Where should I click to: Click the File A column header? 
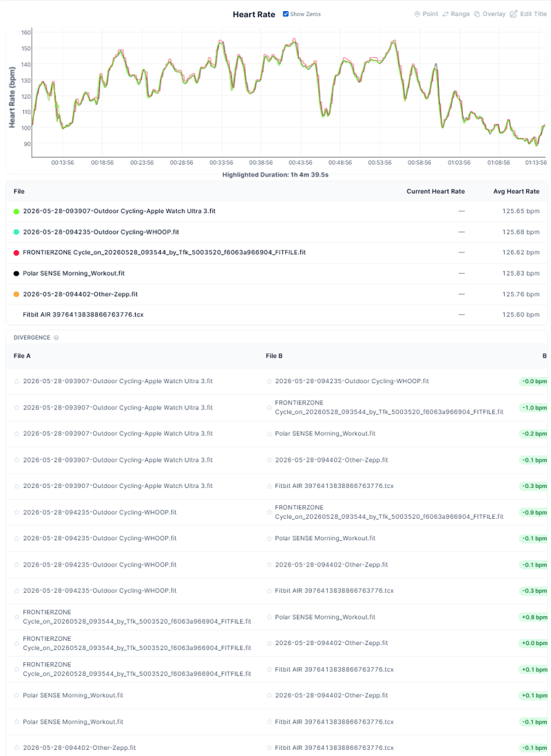pyautogui.click(x=22, y=356)
